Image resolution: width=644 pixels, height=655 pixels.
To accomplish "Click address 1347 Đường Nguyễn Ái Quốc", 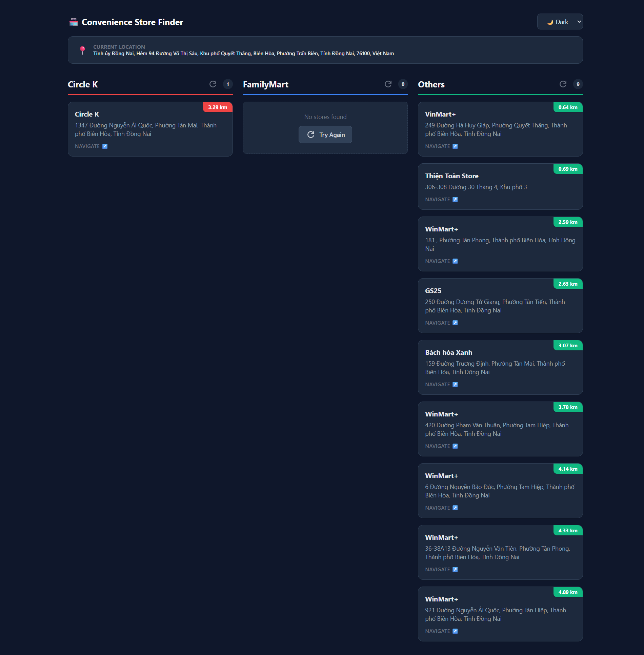I will point(146,129).
